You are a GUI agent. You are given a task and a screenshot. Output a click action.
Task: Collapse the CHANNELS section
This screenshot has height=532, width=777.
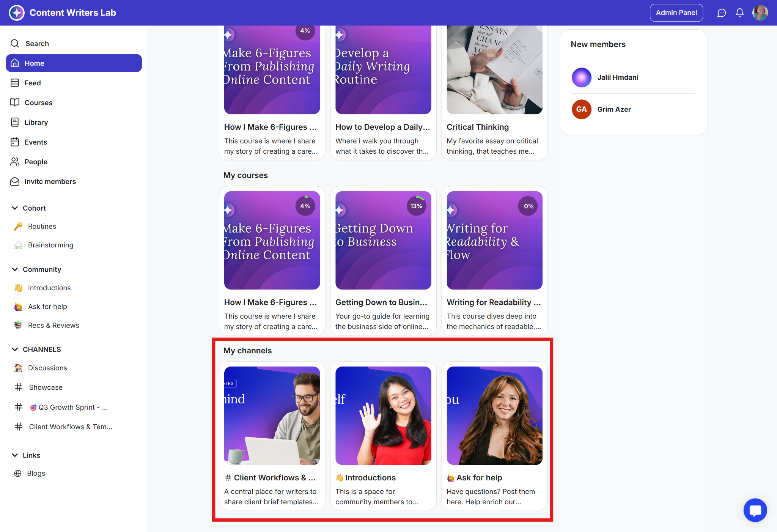[15, 349]
